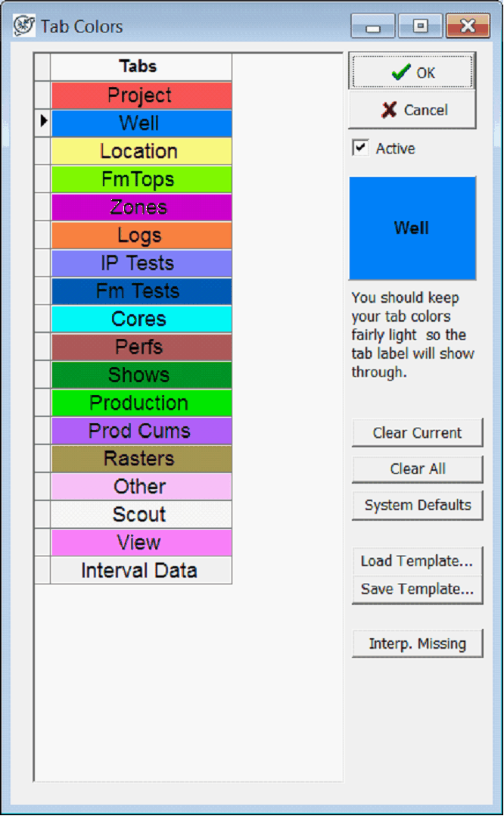The width and height of the screenshot is (504, 816).
Task: Restore System Defaults colors
Action: tap(417, 505)
